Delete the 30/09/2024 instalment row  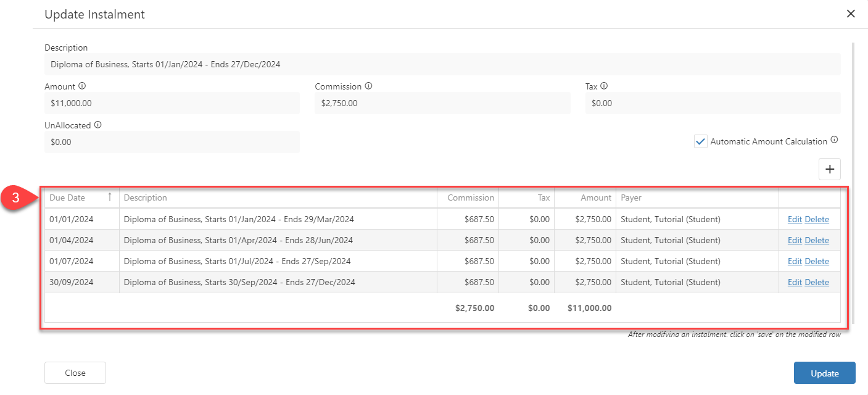817,282
